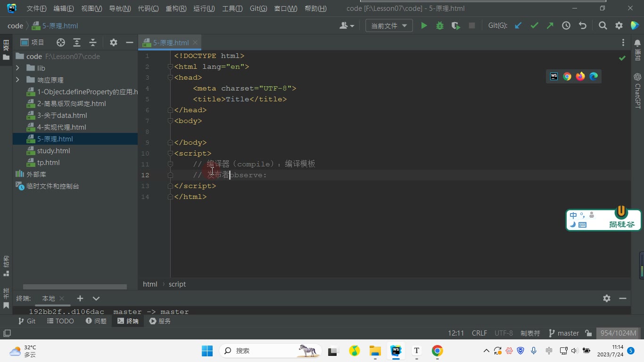Open the notifications bell panel
Viewport: 644px width, 362px height.
pyautogui.click(x=637, y=43)
